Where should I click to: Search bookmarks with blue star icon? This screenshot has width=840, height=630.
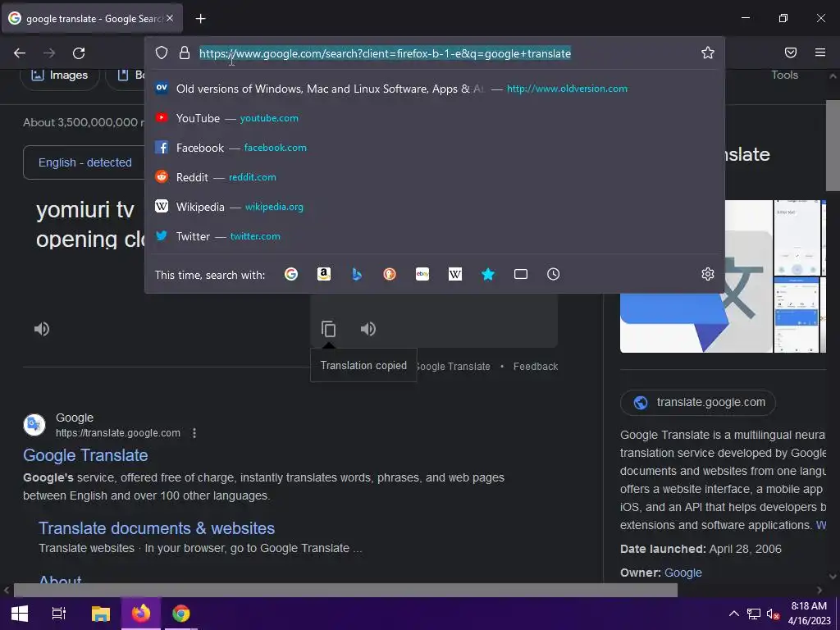point(488,274)
